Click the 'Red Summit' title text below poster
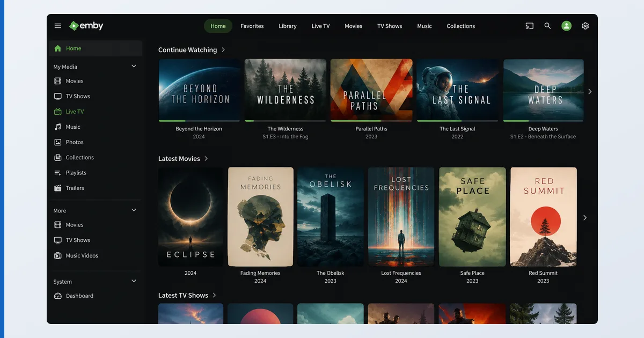This screenshot has height=338, width=644. [543, 273]
